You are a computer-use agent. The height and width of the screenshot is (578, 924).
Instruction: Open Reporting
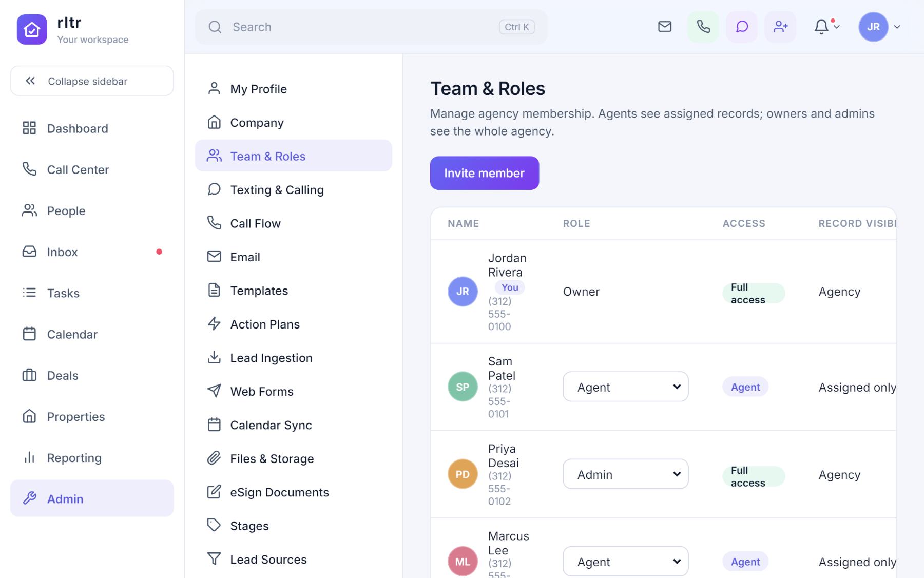pos(92,457)
